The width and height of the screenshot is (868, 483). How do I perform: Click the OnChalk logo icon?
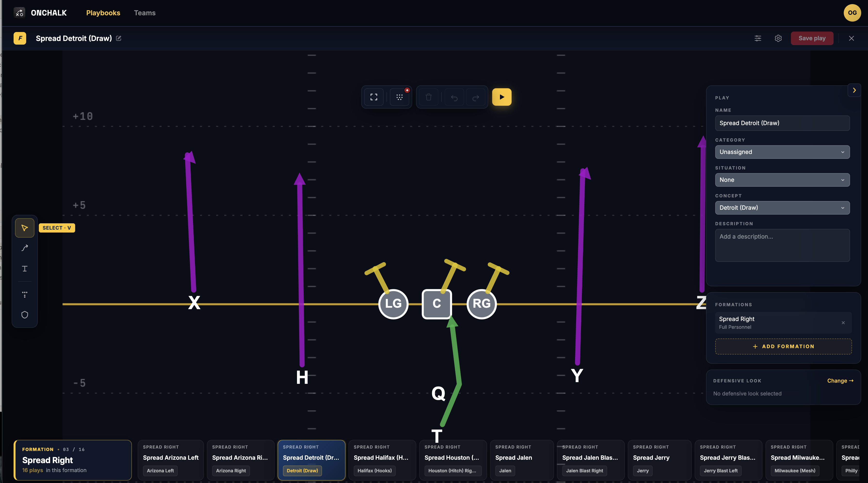click(20, 13)
